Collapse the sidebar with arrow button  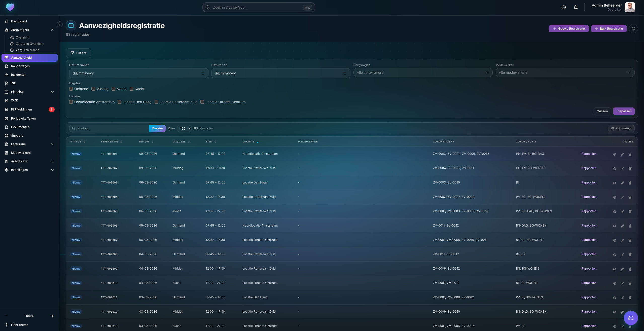click(x=60, y=24)
